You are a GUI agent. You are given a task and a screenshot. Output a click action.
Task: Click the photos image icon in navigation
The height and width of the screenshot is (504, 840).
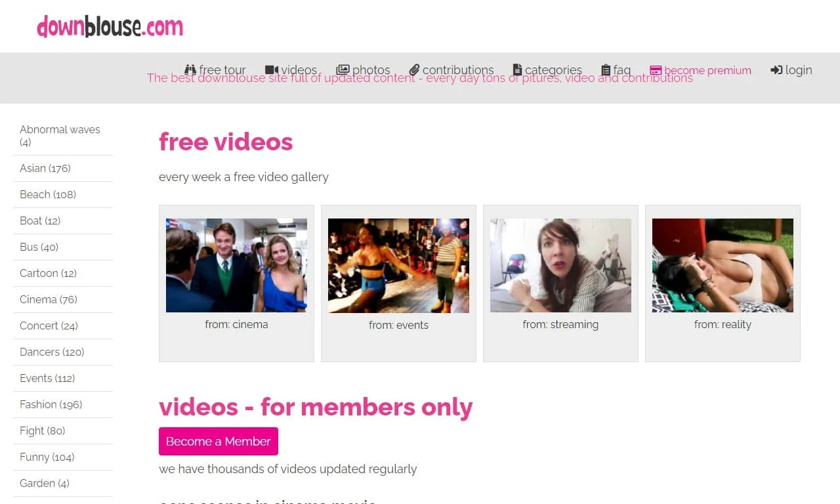coord(343,70)
